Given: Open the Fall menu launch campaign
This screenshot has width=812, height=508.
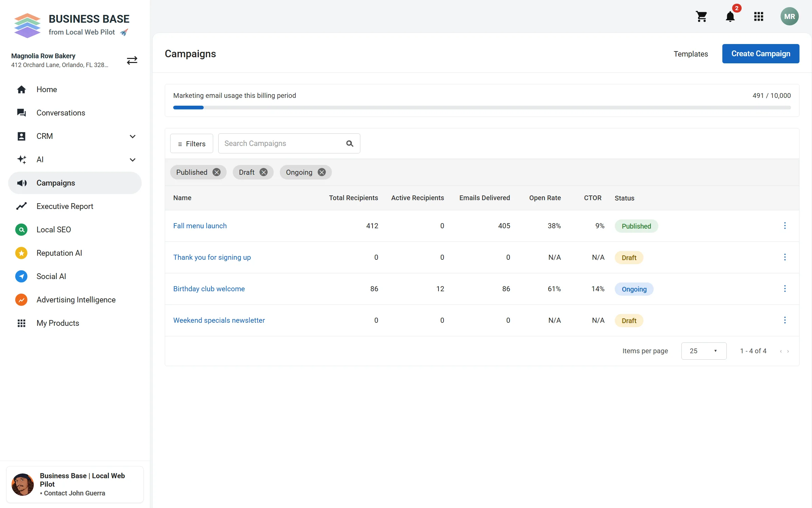Looking at the screenshot, I should [x=200, y=226].
